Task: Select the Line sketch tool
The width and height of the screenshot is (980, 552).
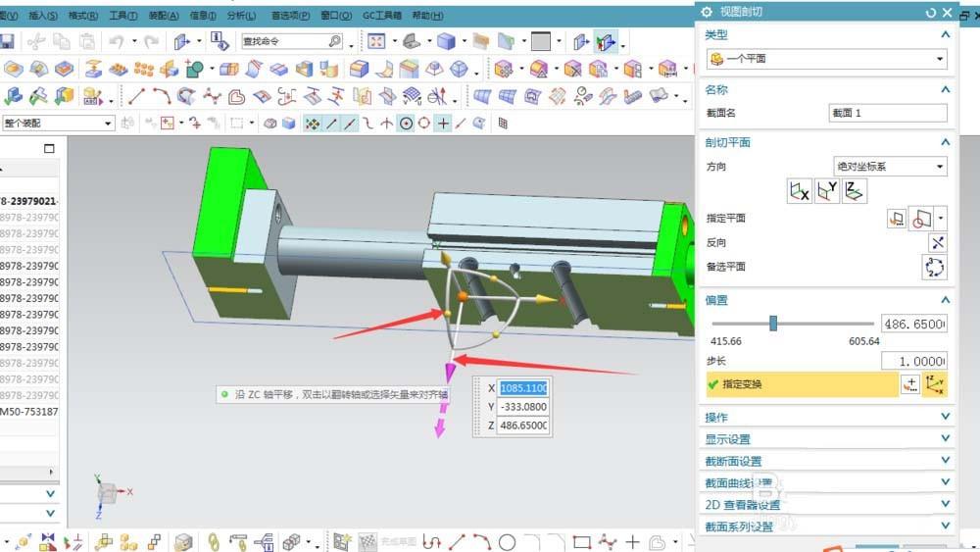Action: click(136, 96)
